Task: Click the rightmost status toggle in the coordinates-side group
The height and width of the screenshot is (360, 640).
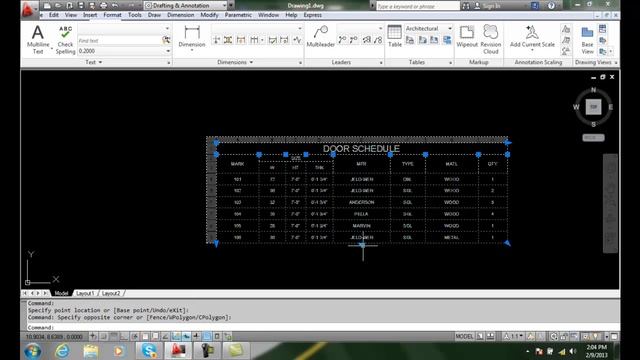Action: pyautogui.click(x=228, y=336)
